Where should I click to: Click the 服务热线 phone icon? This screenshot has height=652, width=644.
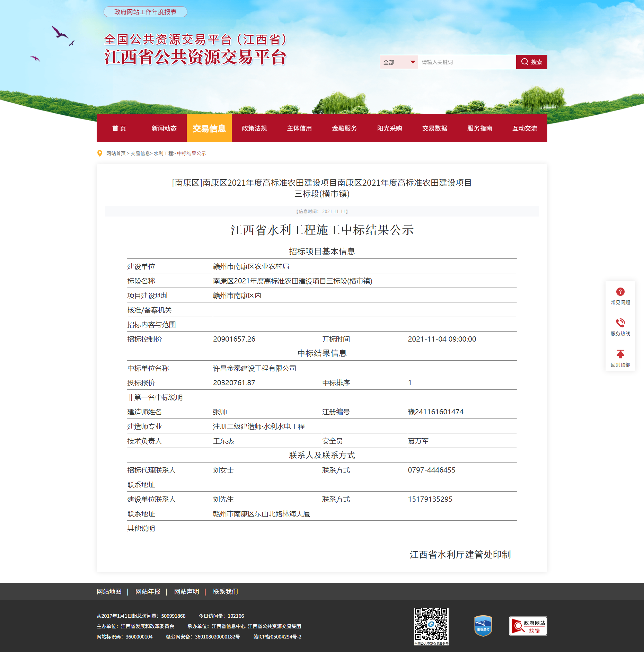click(620, 323)
